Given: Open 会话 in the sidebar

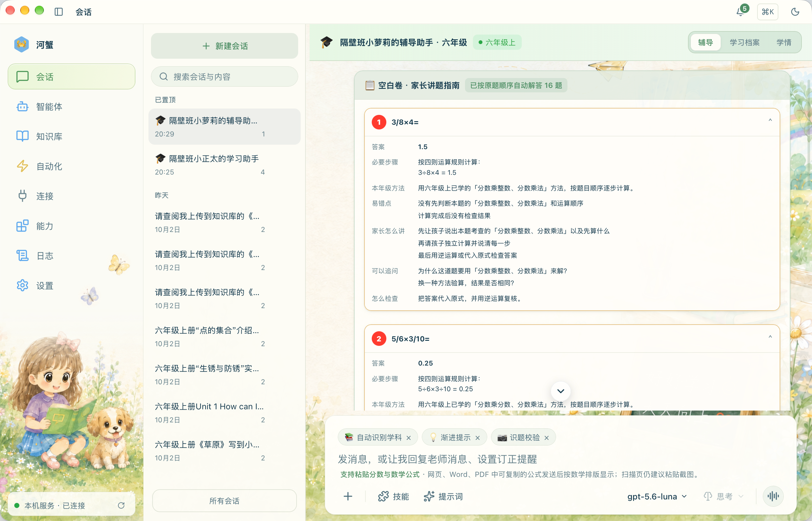Looking at the screenshot, I should pos(71,77).
